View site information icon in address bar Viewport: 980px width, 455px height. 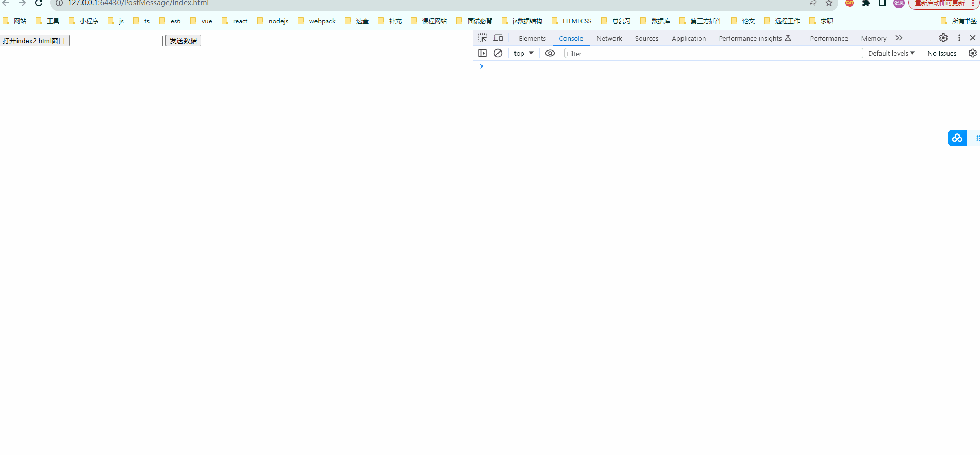point(59,3)
